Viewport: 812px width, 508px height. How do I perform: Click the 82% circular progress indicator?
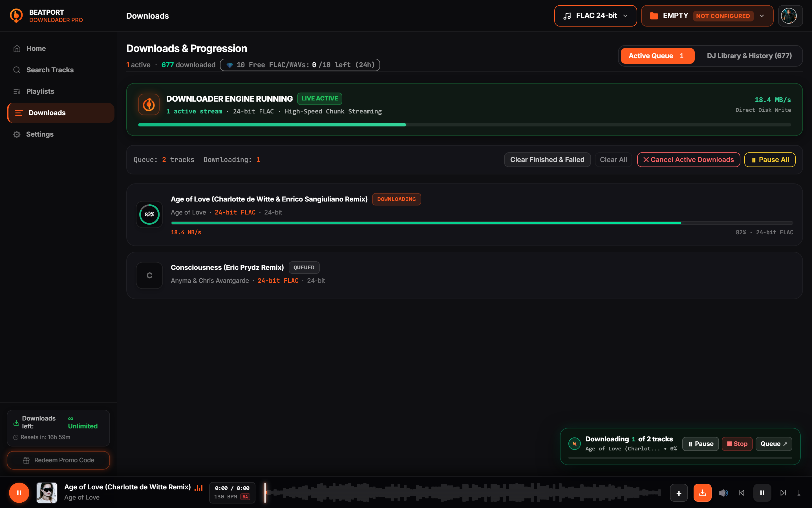pos(149,214)
